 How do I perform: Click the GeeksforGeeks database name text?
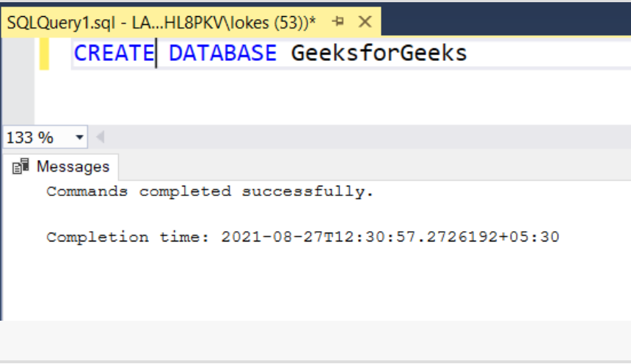click(379, 54)
